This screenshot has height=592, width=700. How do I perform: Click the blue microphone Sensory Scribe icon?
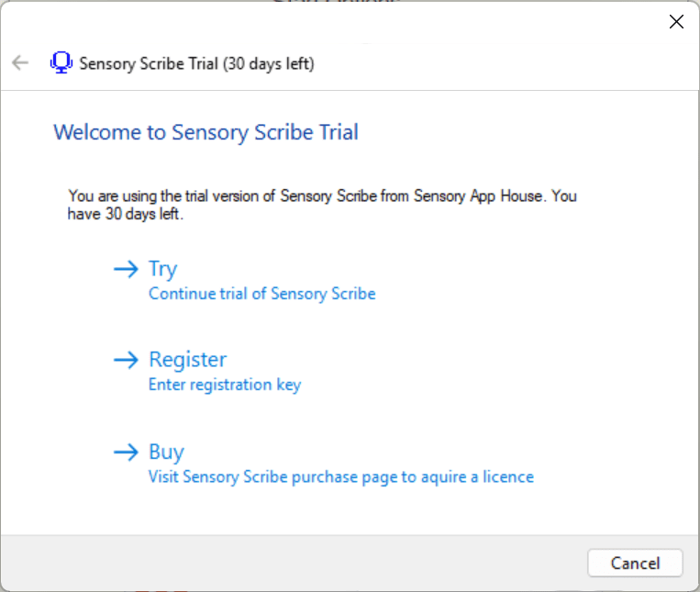[61, 63]
